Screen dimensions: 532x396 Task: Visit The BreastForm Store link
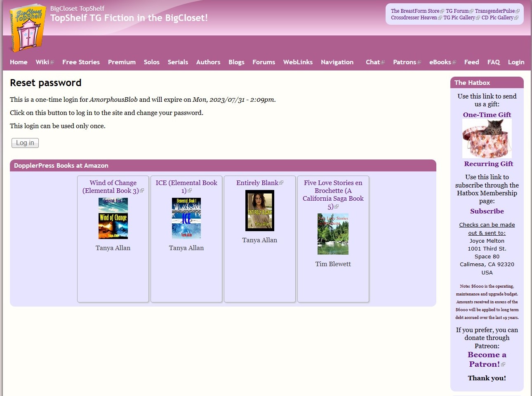click(415, 11)
